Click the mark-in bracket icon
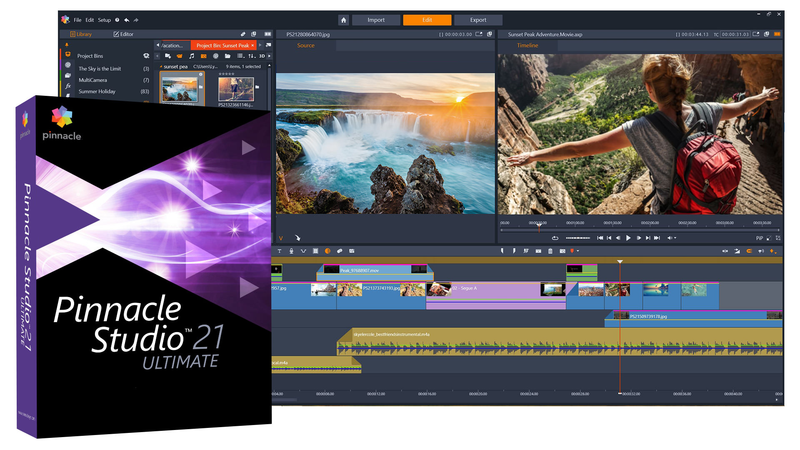Viewport: 800px width, 450px height. click(502, 251)
